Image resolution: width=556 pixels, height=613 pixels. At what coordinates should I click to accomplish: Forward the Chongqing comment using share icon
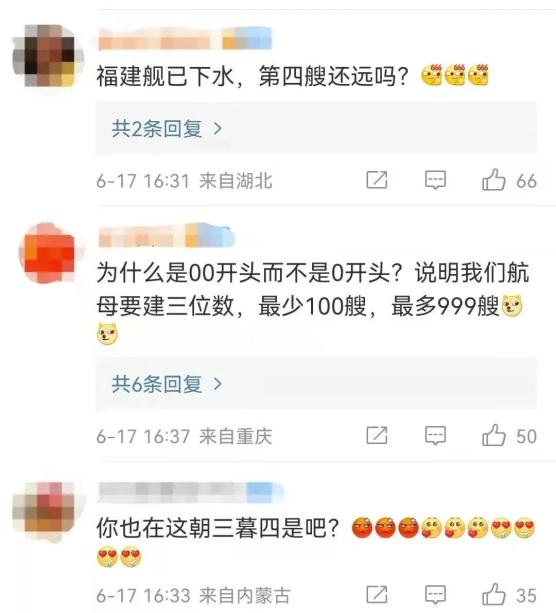pos(377,435)
